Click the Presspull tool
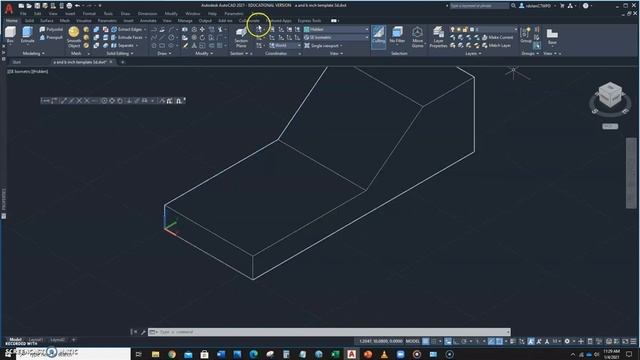 [x=51, y=37]
